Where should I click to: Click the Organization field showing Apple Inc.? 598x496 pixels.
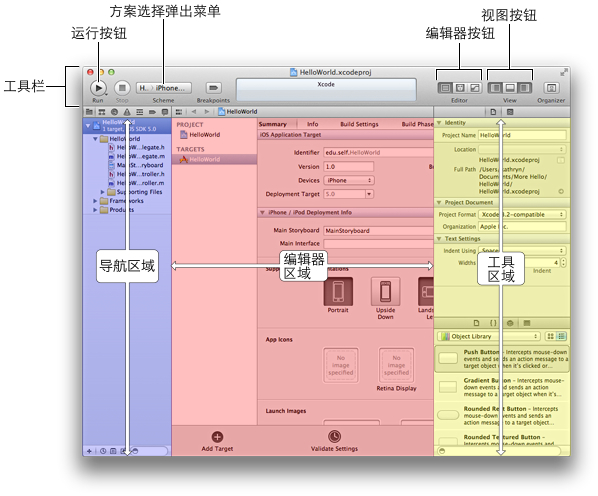click(x=522, y=226)
